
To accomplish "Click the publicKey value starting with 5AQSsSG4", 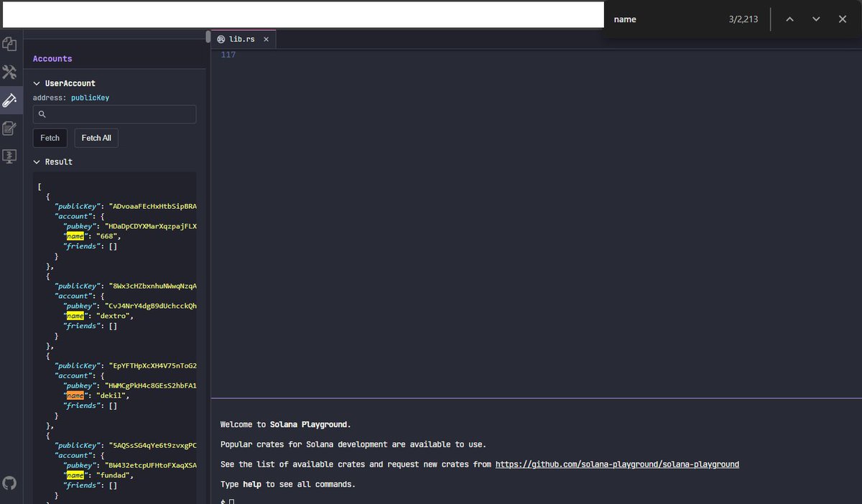I will (x=153, y=445).
